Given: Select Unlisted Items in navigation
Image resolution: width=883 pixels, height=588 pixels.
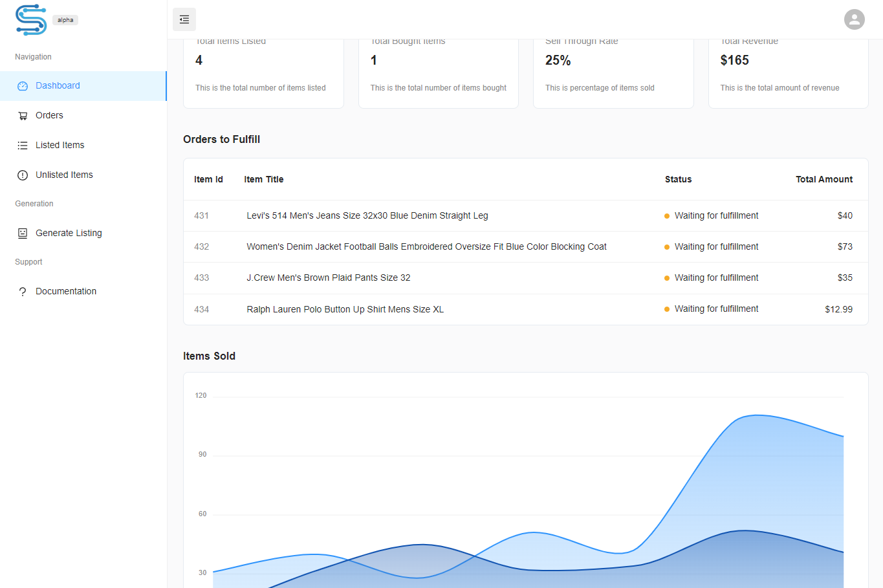Looking at the screenshot, I should 64,175.
